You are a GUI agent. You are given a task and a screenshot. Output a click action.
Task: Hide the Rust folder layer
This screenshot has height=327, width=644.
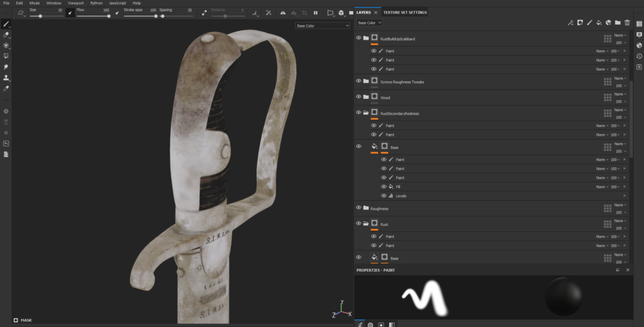pyautogui.click(x=358, y=223)
